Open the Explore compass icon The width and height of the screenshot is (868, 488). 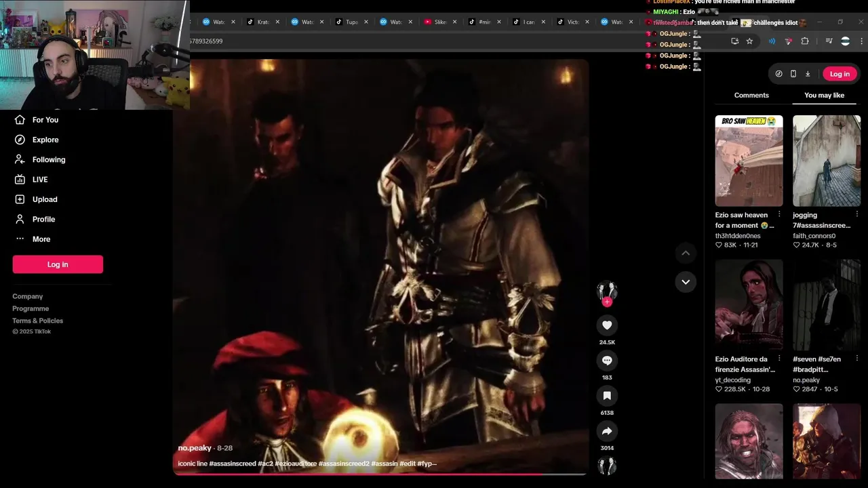[x=20, y=140]
